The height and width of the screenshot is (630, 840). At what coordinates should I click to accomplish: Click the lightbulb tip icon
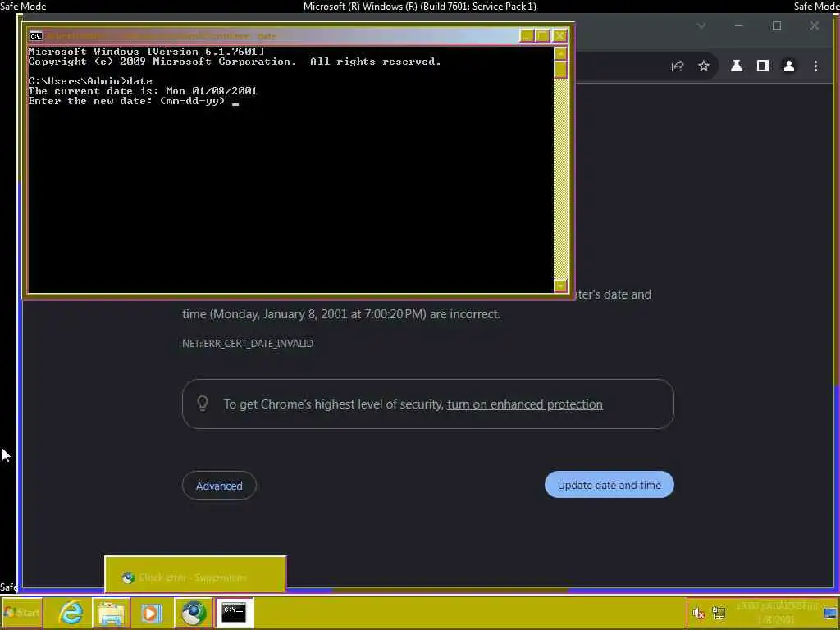(x=203, y=403)
